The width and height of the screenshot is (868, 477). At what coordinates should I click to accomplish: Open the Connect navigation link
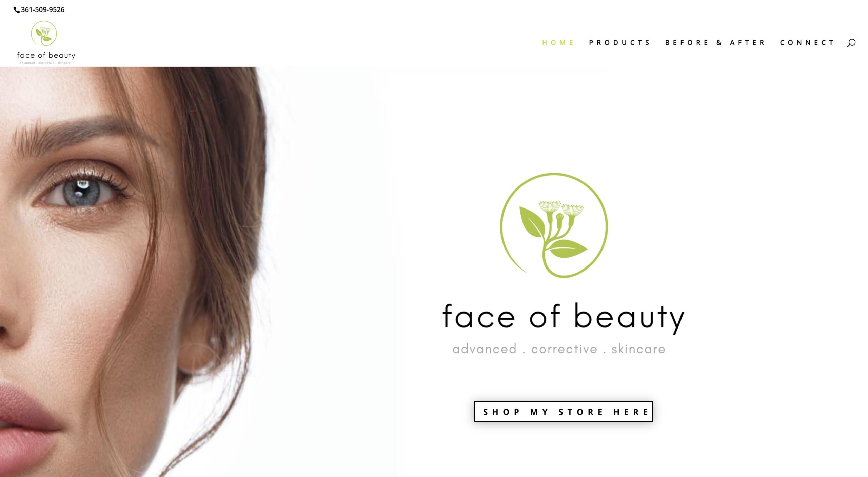tap(807, 43)
